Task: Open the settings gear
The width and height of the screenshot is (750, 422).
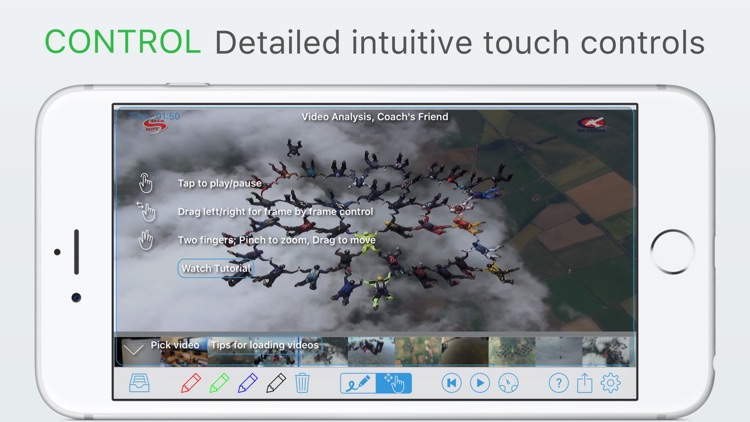Action: 610,383
